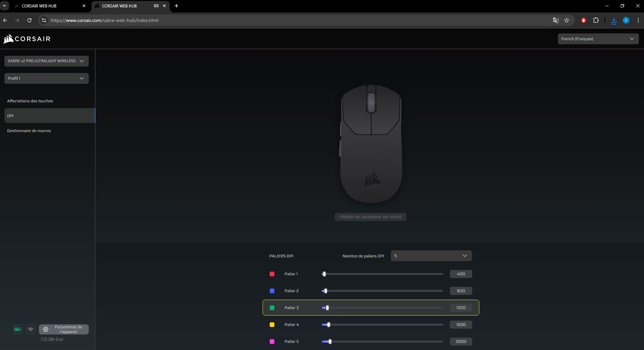Click the bookmark star icon
This screenshot has width=644, height=350.
567,20
